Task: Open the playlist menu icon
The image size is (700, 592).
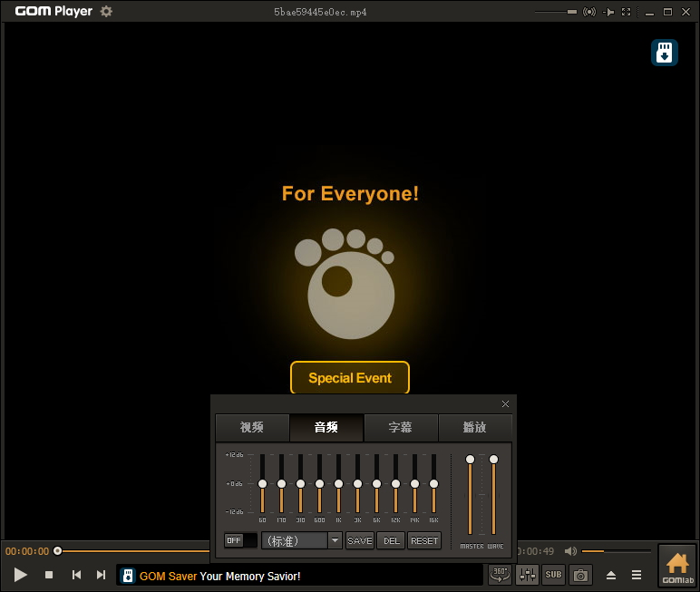Action: point(637,575)
